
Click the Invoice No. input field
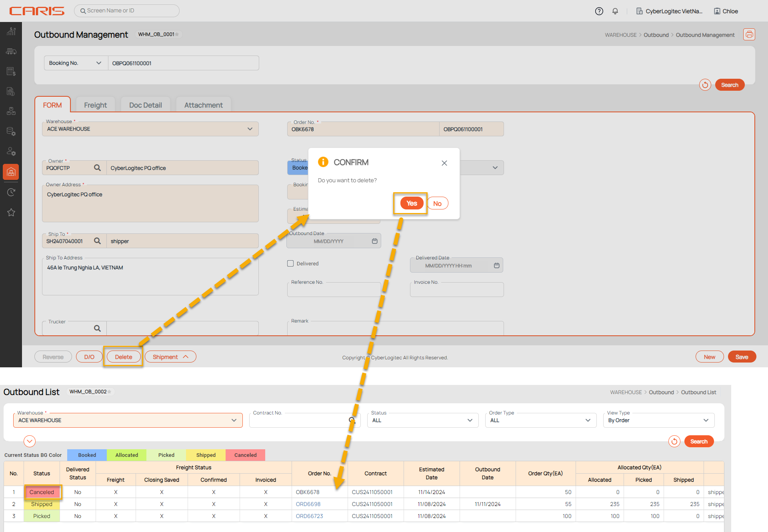click(x=457, y=289)
